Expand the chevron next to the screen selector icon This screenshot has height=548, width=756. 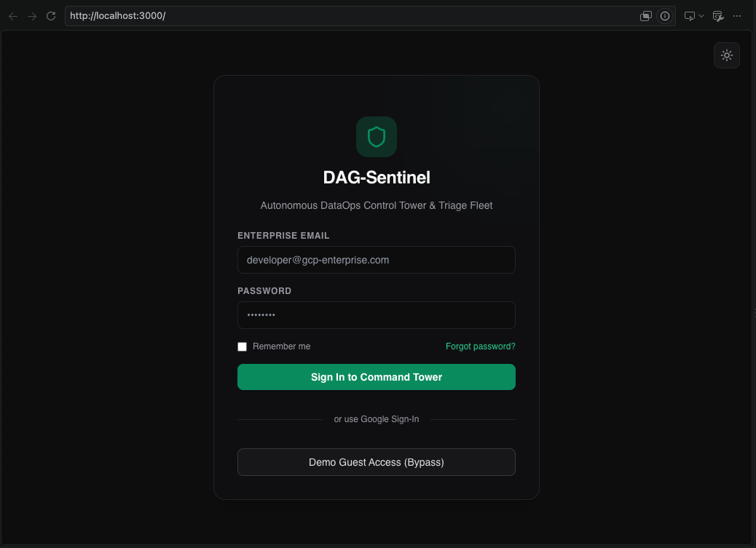click(x=701, y=16)
